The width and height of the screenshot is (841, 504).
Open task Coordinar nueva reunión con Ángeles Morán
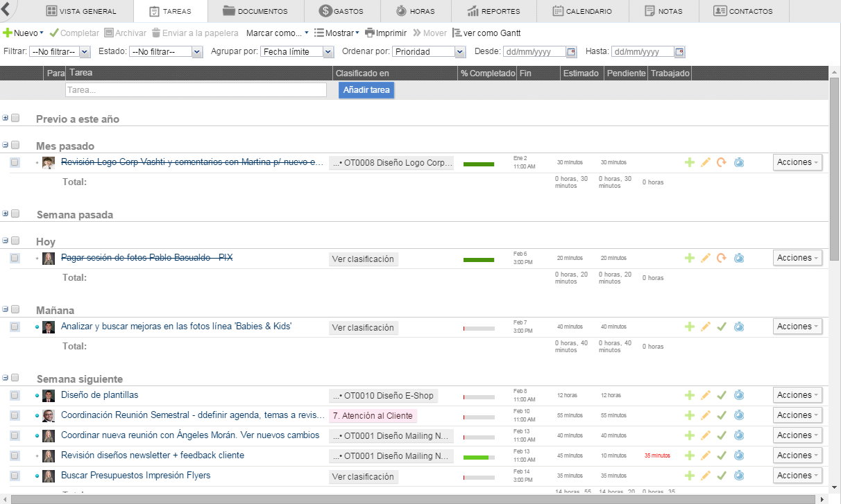pyautogui.click(x=190, y=435)
